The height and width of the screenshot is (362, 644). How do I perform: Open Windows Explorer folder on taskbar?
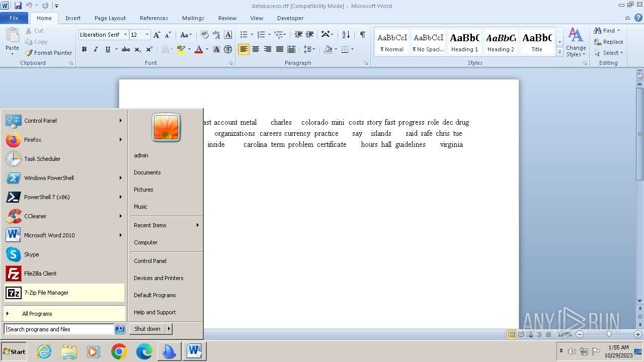point(69,351)
